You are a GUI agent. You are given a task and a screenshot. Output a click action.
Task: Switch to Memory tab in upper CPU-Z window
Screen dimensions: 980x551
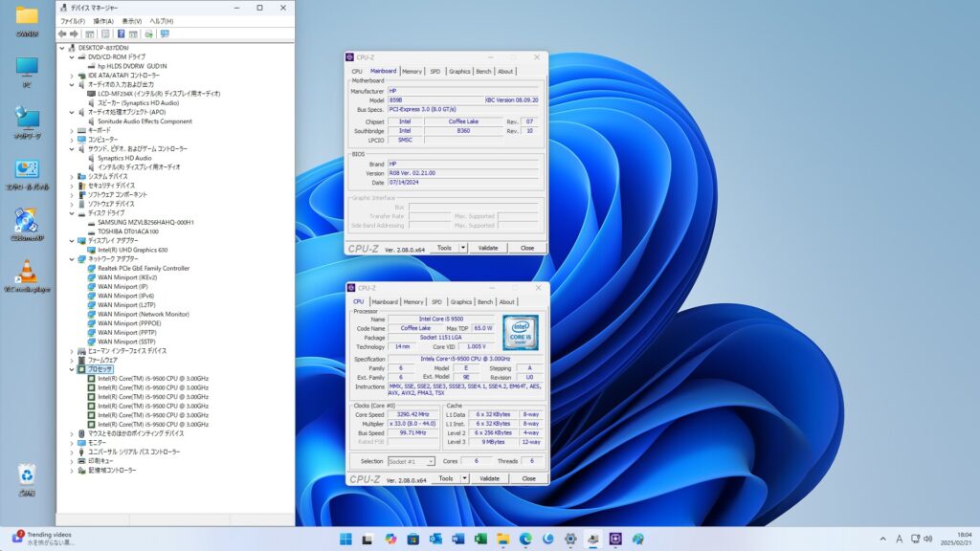412,71
